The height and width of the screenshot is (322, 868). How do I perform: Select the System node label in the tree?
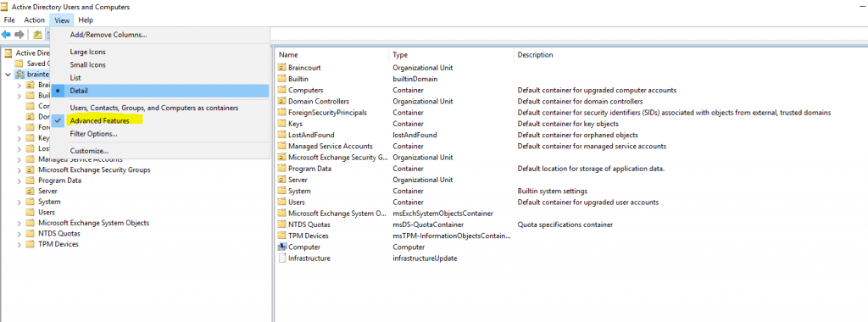(49, 202)
